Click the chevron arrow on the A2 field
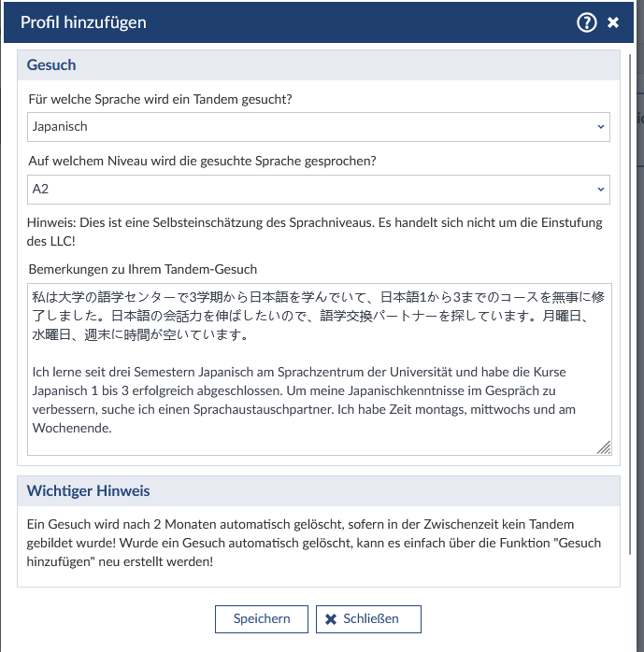Screen dimensions: 644x652 click(x=600, y=189)
